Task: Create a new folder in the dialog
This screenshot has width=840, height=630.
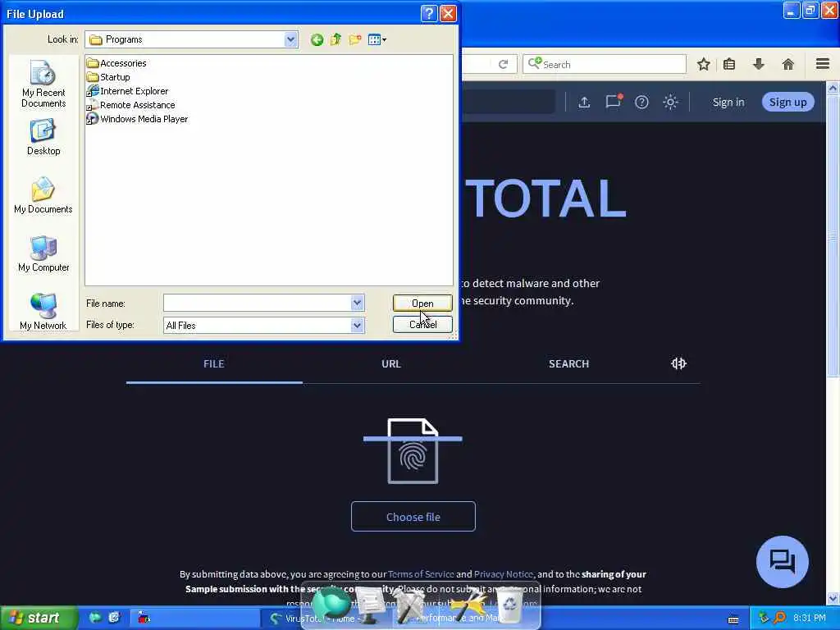Action: point(354,39)
